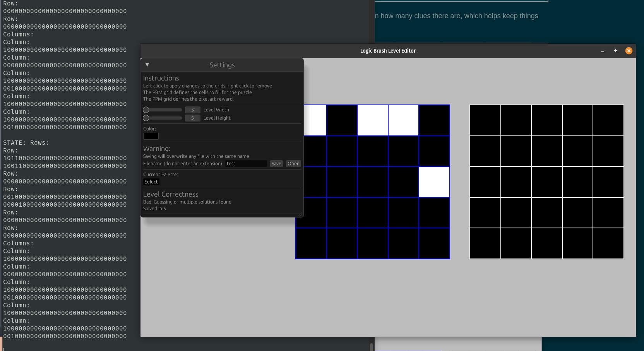Viewport: 644px width, 351px height.
Task: Click the Settings panel resize grip
Action: [300, 214]
